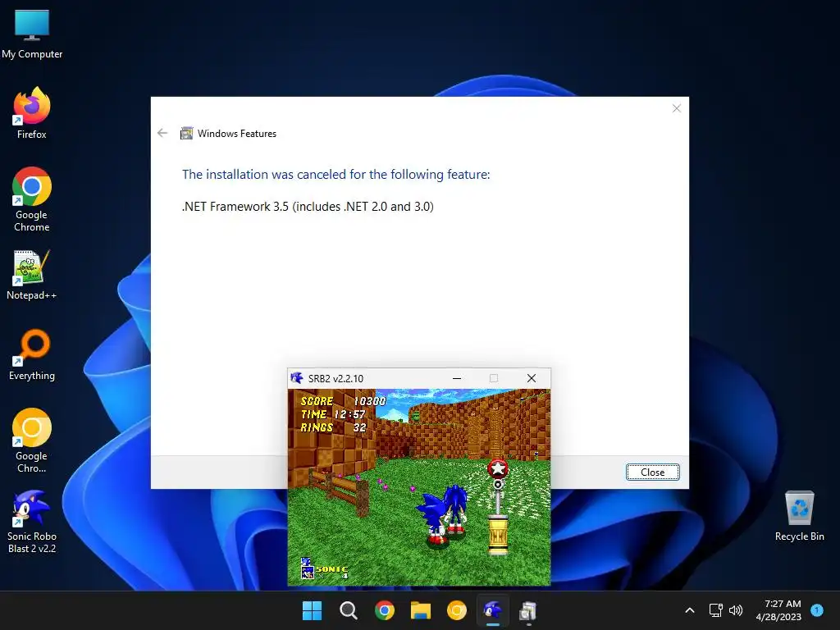Launch the Everything search shortcut
Image resolution: width=840 pixels, height=630 pixels.
pyautogui.click(x=32, y=354)
